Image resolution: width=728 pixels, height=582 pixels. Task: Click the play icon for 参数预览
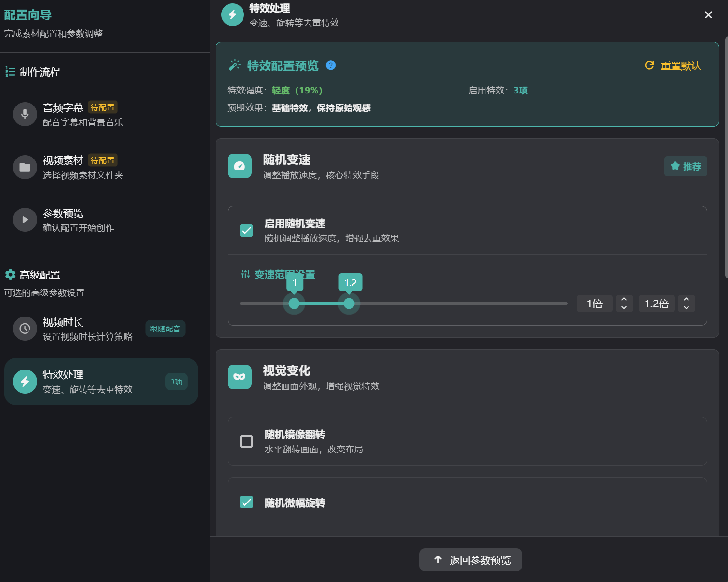tap(25, 220)
